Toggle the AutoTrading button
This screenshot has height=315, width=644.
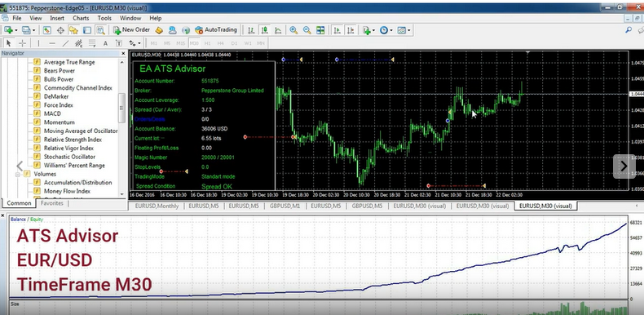point(216,30)
